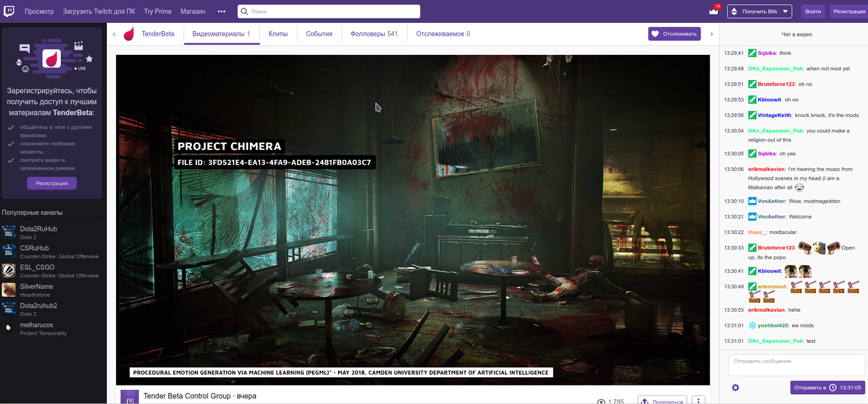Click Hearthstone game under SilverName
This screenshot has height=404, width=868.
35,295
